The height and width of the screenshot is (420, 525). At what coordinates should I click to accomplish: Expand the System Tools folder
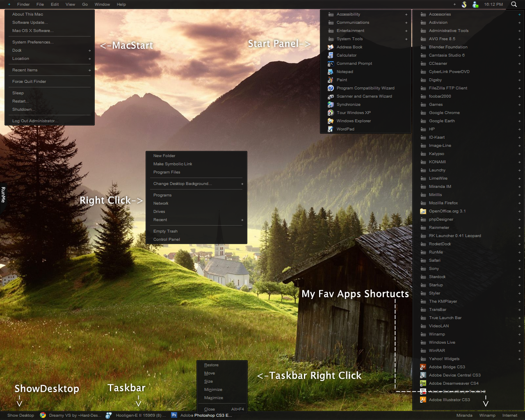coord(349,39)
